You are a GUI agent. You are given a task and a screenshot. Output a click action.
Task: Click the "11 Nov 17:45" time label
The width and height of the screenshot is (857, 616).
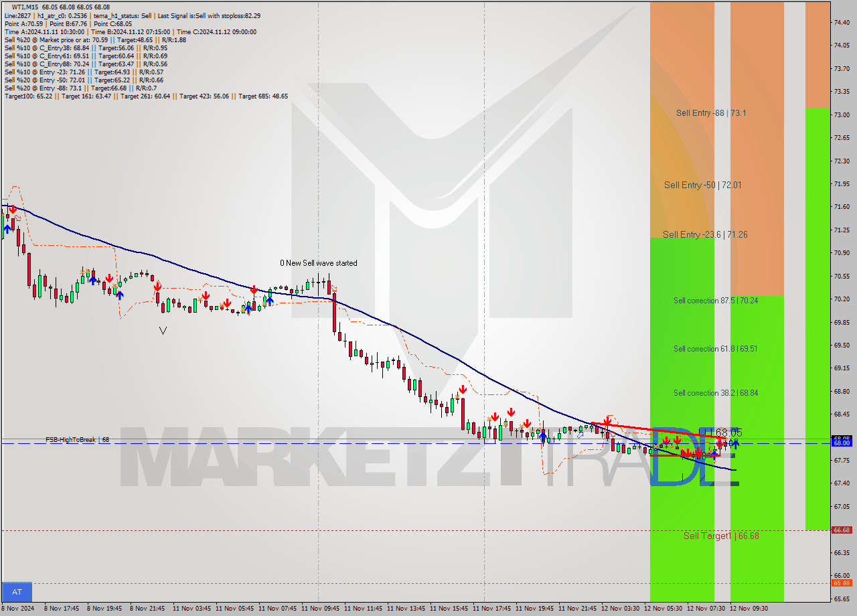[x=491, y=609]
